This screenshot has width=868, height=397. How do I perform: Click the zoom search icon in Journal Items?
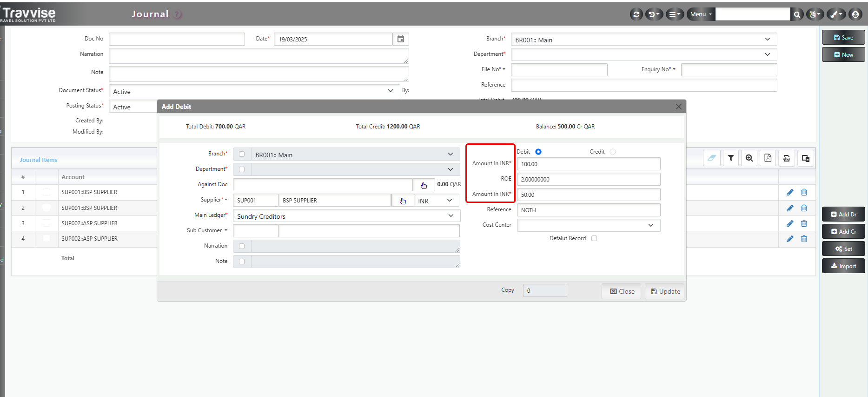pyautogui.click(x=749, y=158)
